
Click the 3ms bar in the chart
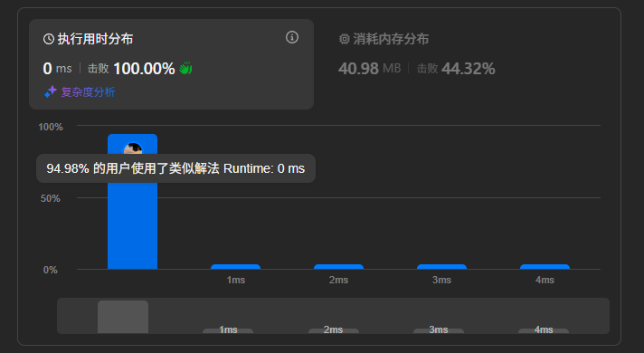(441, 267)
